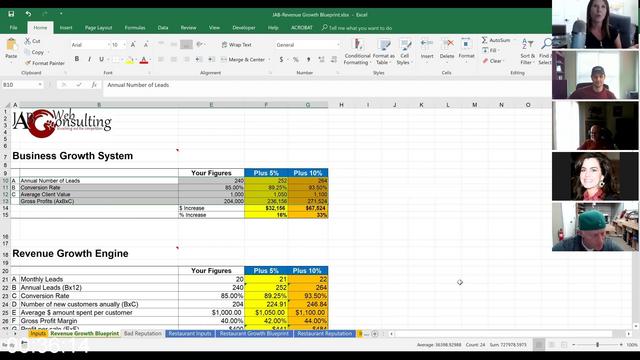Click the Paste clipboard icon
The width and height of the screenshot is (640, 360).
coord(11,45)
